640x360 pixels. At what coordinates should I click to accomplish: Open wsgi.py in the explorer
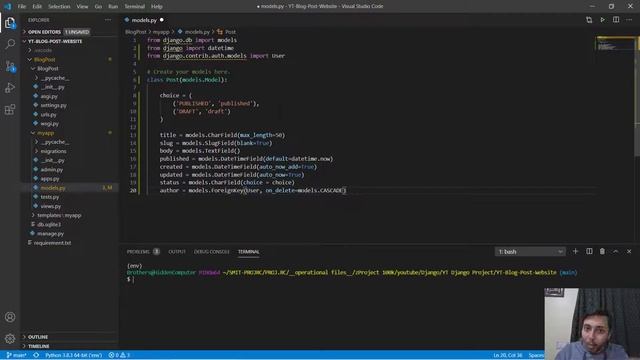click(49, 124)
